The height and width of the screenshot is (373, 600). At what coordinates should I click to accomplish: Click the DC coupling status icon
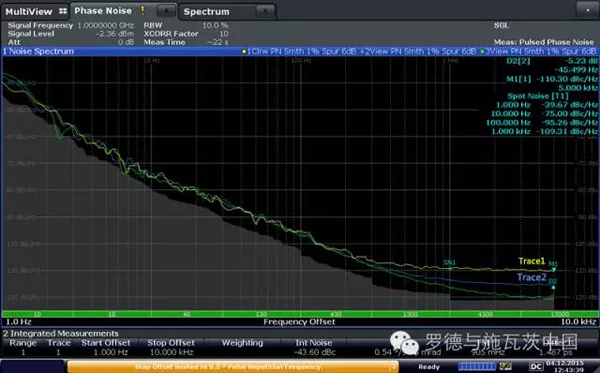pyautogui.click(x=536, y=366)
